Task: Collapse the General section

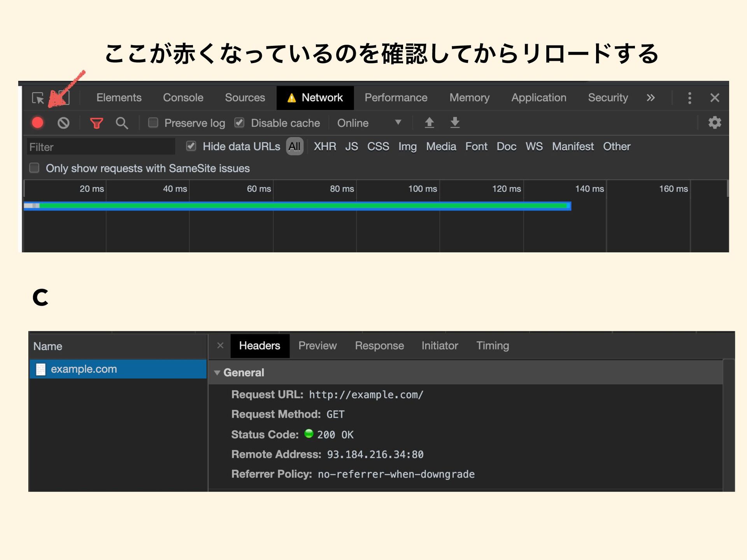Action: (x=218, y=372)
